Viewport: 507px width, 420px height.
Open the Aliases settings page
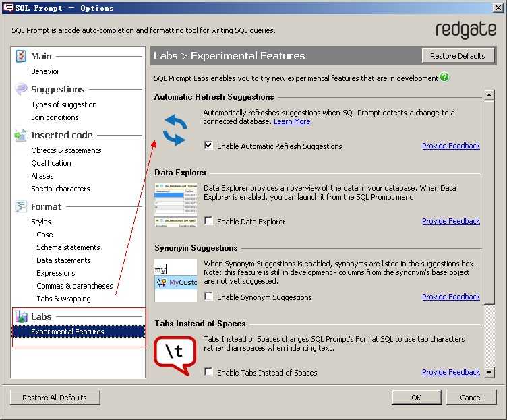tap(42, 176)
